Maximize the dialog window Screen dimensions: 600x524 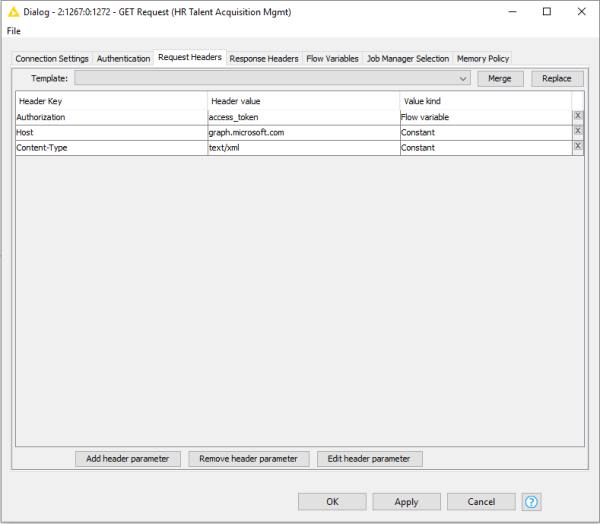pos(547,12)
